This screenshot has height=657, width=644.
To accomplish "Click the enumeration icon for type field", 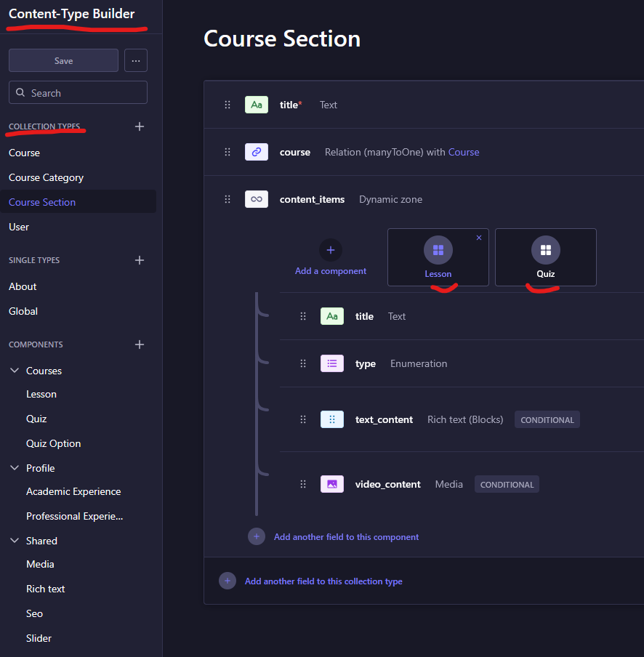I will pos(332,363).
